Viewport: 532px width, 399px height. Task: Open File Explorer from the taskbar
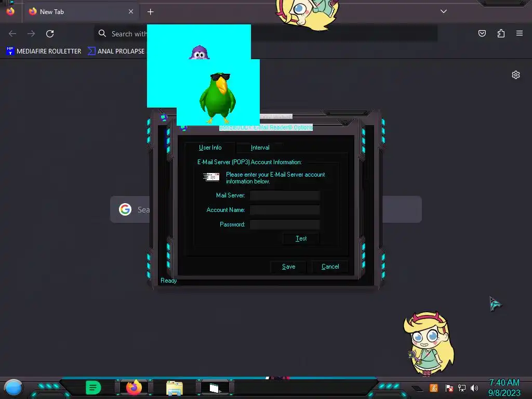(x=175, y=388)
